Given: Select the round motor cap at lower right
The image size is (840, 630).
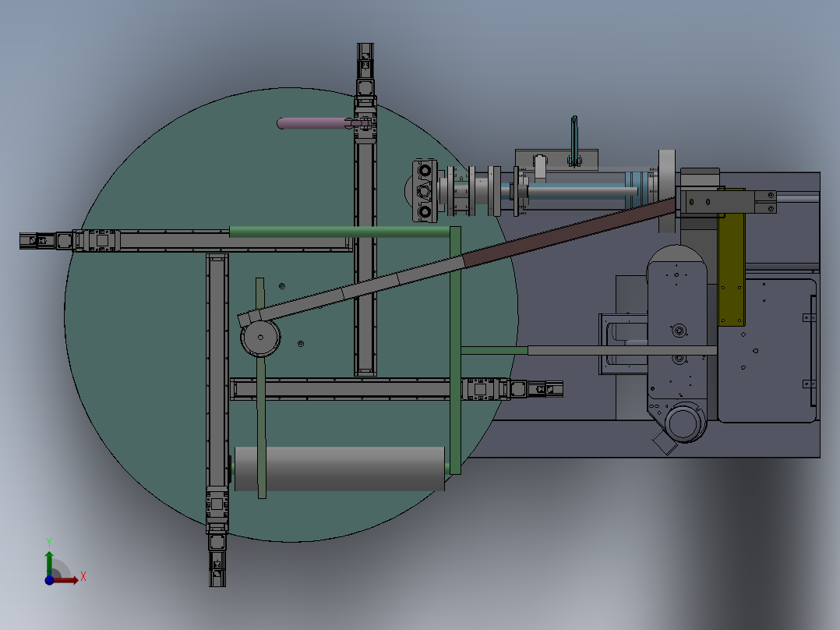Looking at the screenshot, I should pyautogui.click(x=683, y=423).
